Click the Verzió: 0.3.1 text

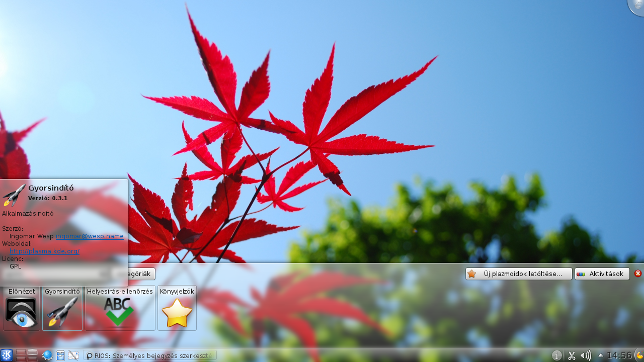coord(48,198)
